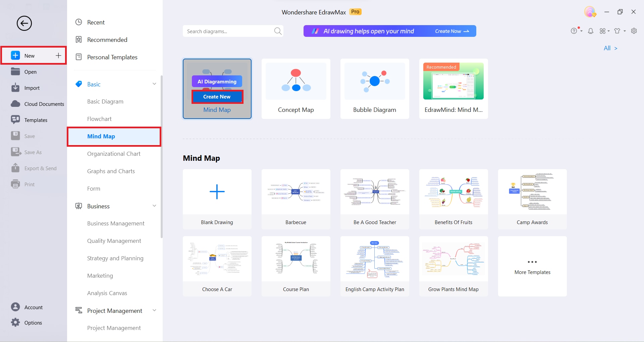Open the help question mark icon
Viewport: 644px width, 342px height.
click(574, 31)
